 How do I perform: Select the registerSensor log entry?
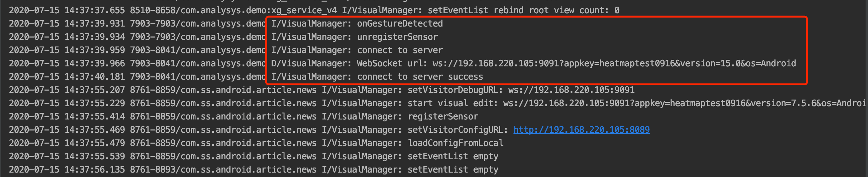[x=243, y=117]
